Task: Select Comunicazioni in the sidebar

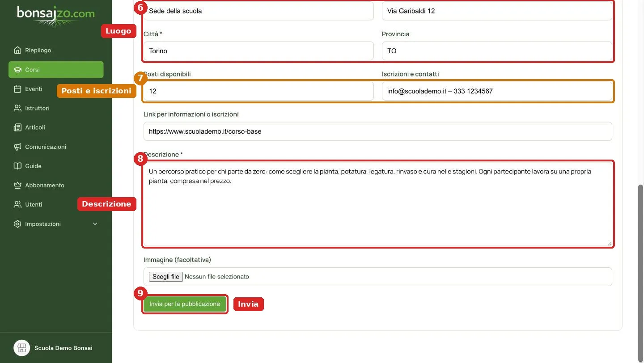Action: [x=56, y=147]
